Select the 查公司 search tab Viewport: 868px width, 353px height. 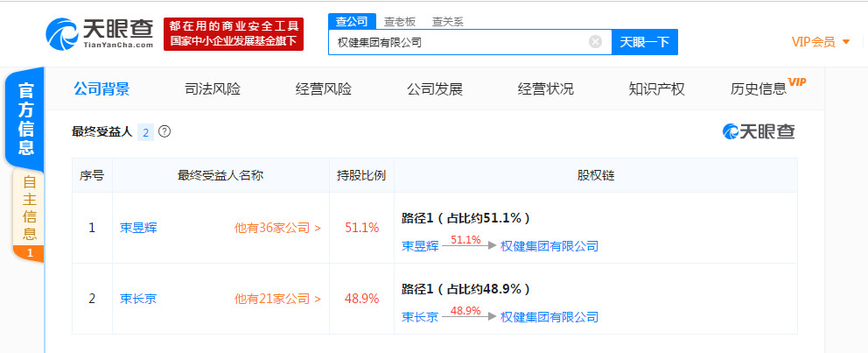coord(352,22)
